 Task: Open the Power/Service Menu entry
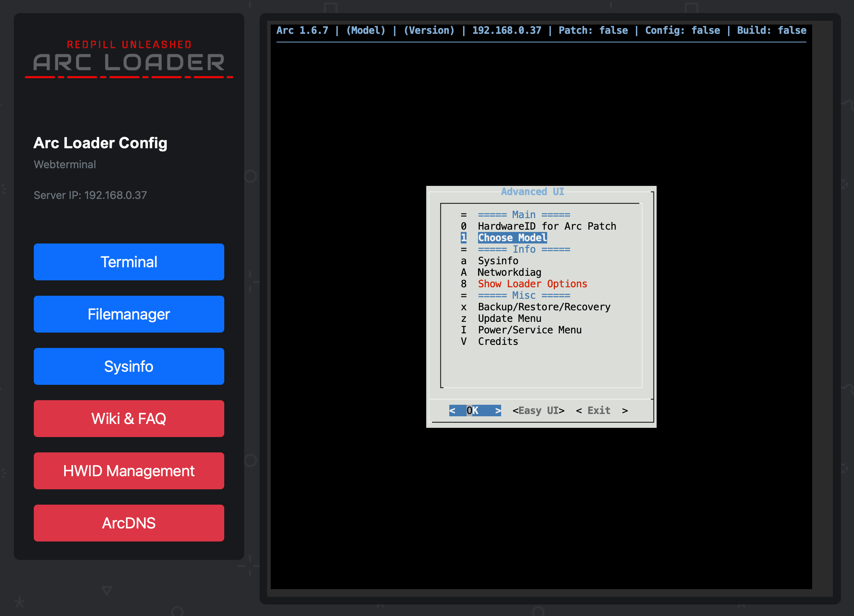(x=530, y=330)
